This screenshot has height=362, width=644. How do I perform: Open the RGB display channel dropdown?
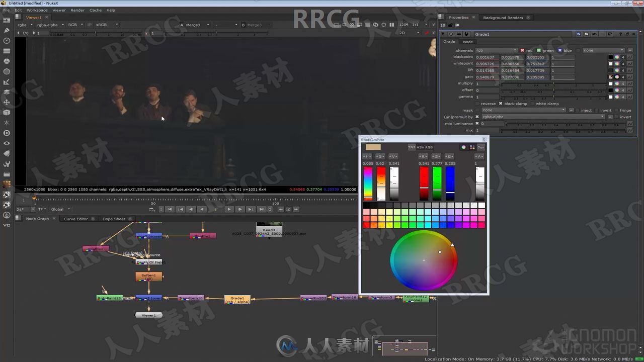point(76,25)
